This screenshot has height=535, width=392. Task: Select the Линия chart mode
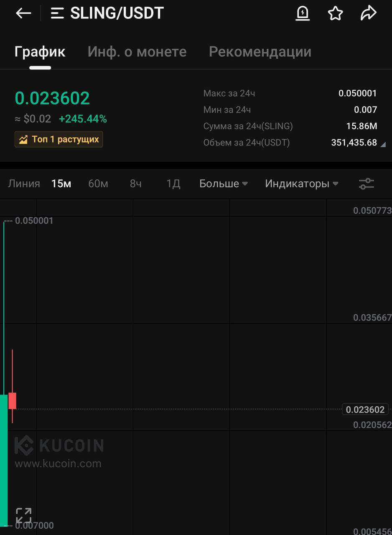click(x=24, y=183)
